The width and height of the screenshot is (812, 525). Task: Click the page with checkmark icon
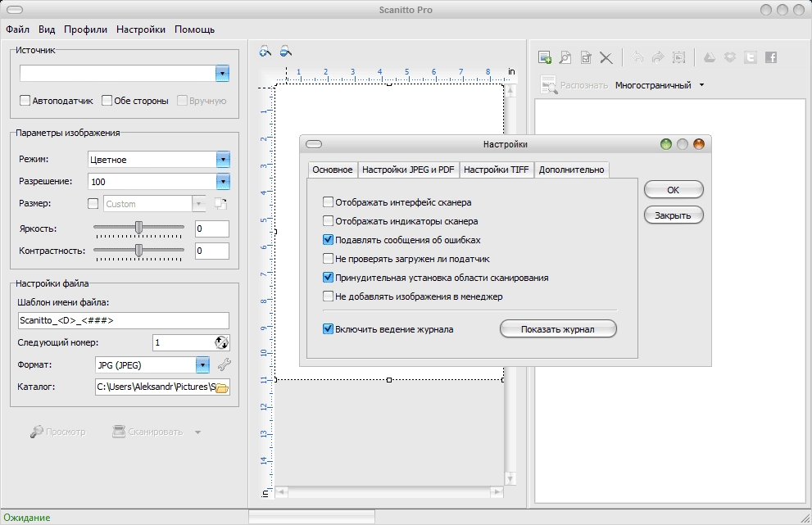(x=586, y=57)
